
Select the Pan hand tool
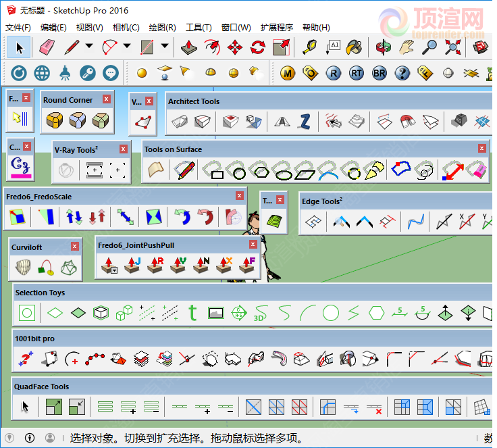(x=407, y=47)
